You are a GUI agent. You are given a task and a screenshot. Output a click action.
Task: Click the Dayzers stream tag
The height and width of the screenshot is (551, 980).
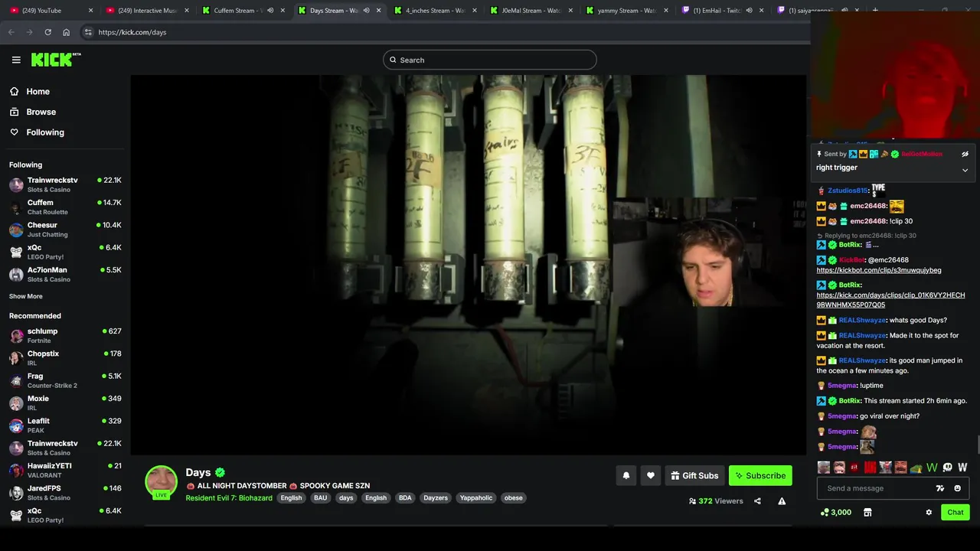coord(436,497)
